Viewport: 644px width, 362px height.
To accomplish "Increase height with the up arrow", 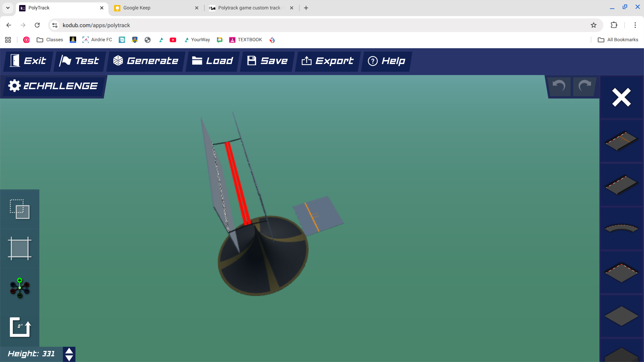I will 69,351.
